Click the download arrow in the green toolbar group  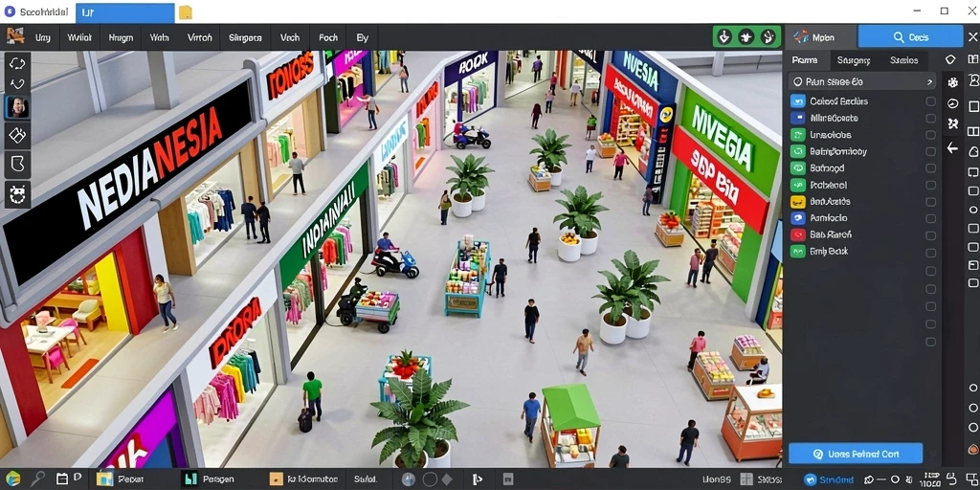coord(724,37)
